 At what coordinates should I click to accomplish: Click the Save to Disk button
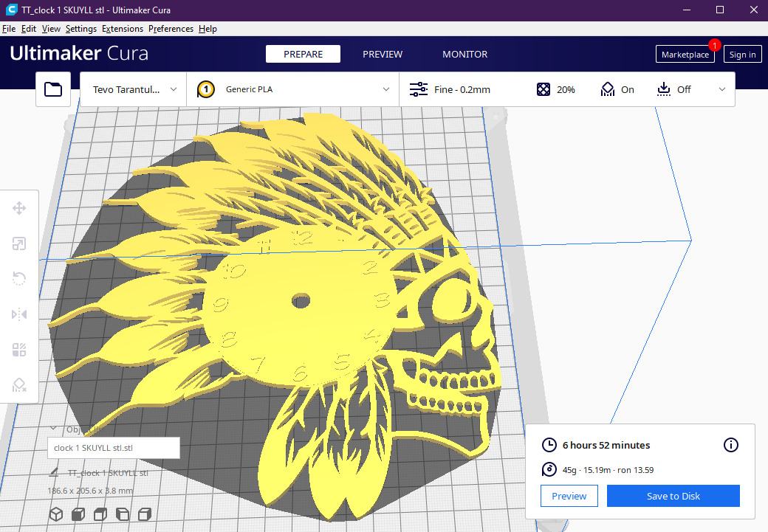click(x=673, y=496)
